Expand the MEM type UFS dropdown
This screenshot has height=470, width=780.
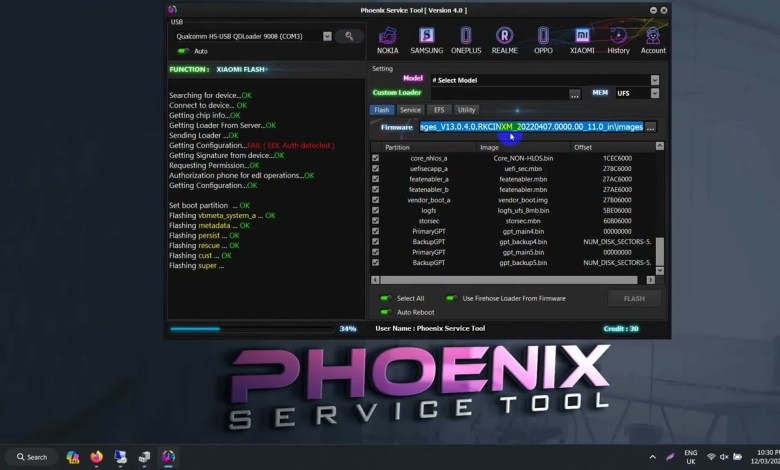(654, 93)
